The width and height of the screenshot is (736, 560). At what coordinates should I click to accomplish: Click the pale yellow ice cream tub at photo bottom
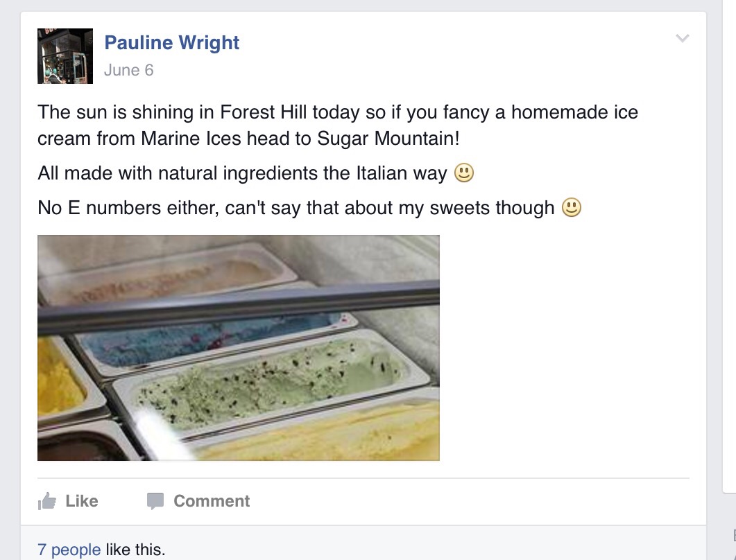[333, 435]
